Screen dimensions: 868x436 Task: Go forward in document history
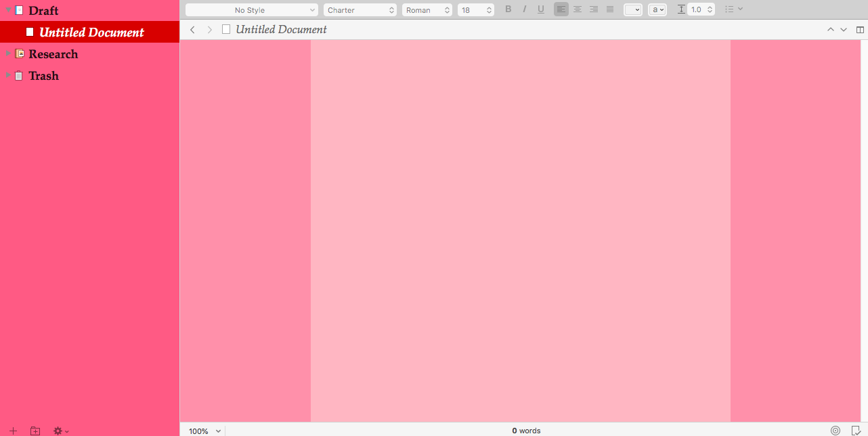coord(209,30)
